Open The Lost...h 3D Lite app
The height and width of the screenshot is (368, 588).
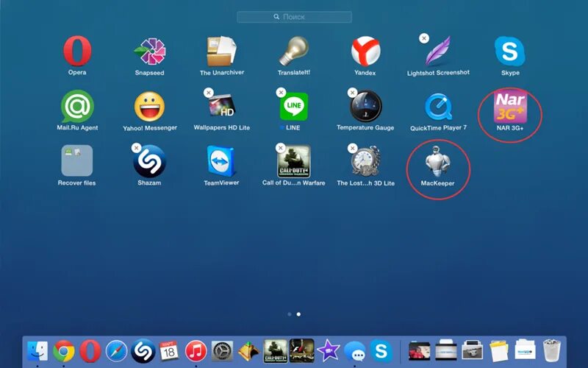click(x=366, y=161)
